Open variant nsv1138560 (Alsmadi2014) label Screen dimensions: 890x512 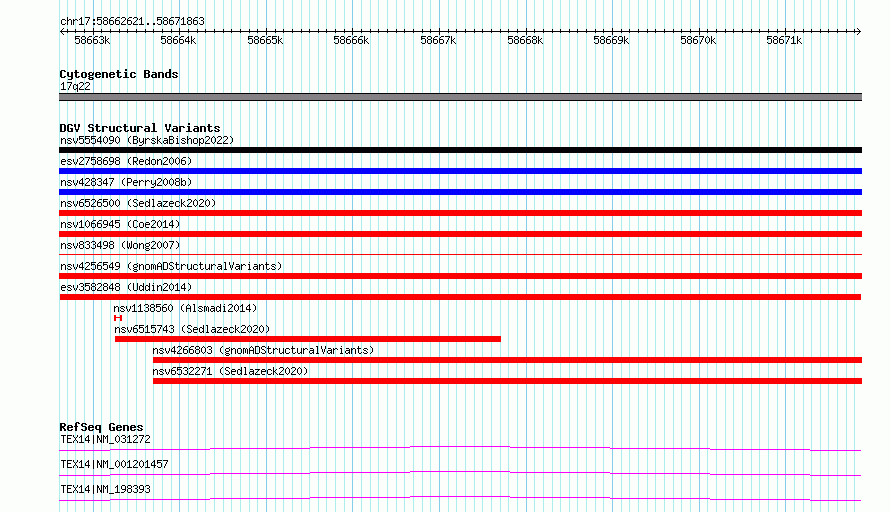(x=185, y=308)
